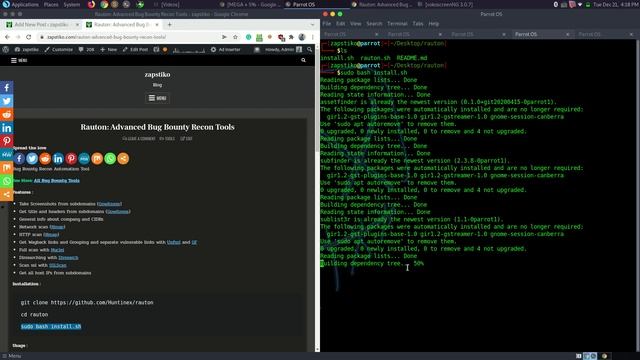Click round Reddit icon under Spread the love
Screen dimensions: 640x360
45,158
